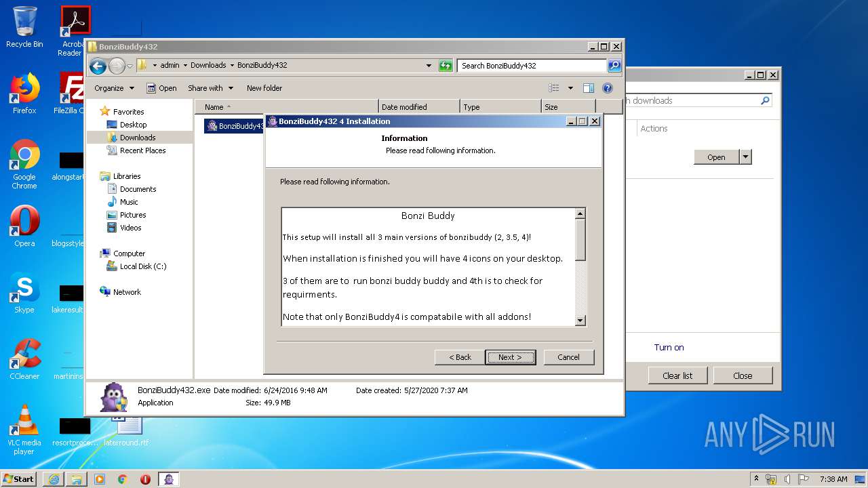
Task: Open the Pictures library
Action: tap(133, 215)
